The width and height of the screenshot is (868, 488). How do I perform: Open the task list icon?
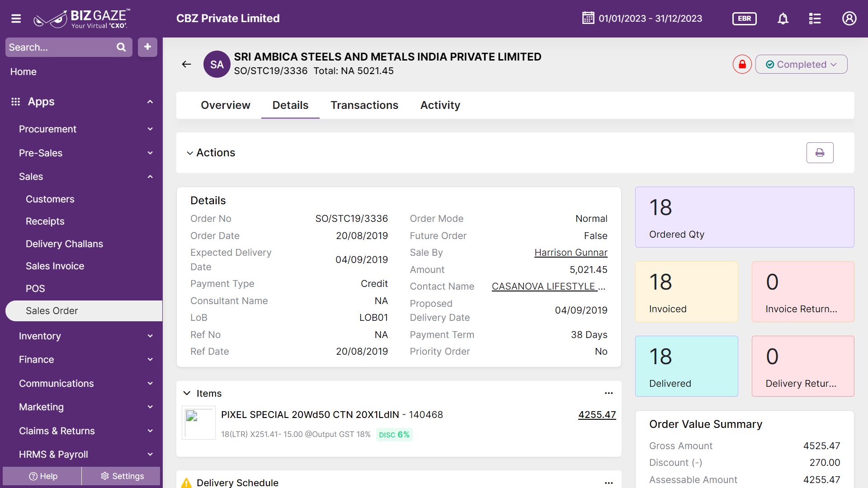815,19
